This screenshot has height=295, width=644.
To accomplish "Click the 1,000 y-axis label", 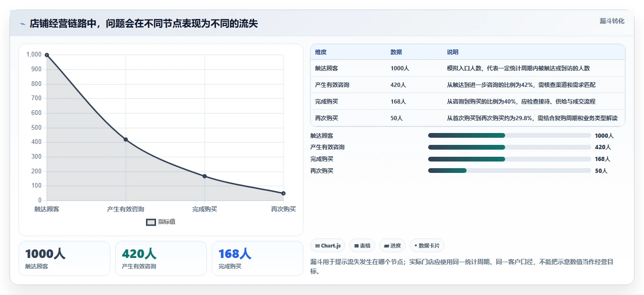I will pos(34,55).
